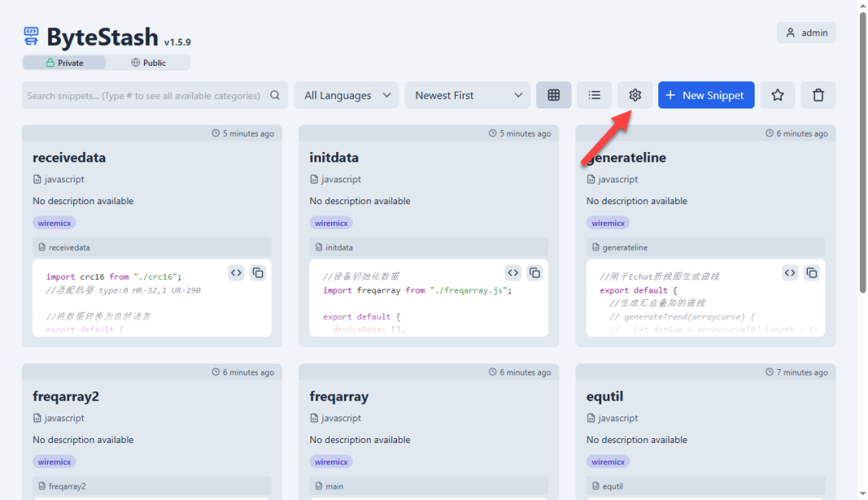Open the settings gear icon
This screenshot has width=868, height=500.
click(x=635, y=95)
